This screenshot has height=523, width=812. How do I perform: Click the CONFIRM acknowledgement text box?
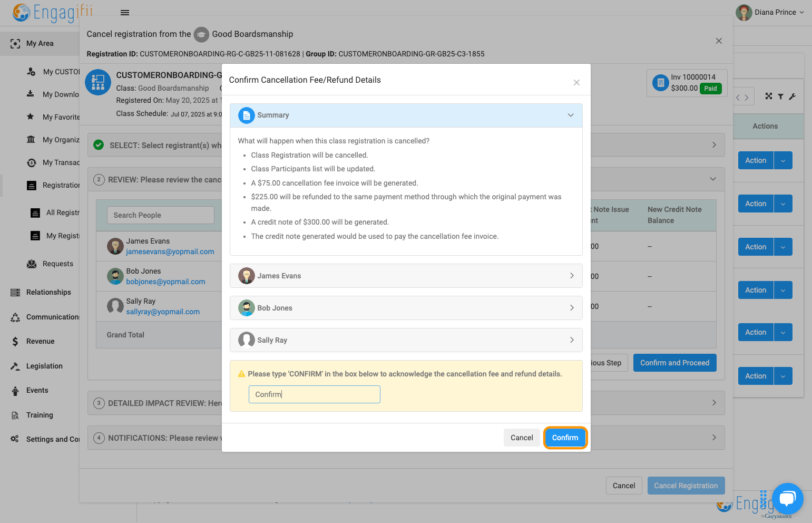pos(315,394)
